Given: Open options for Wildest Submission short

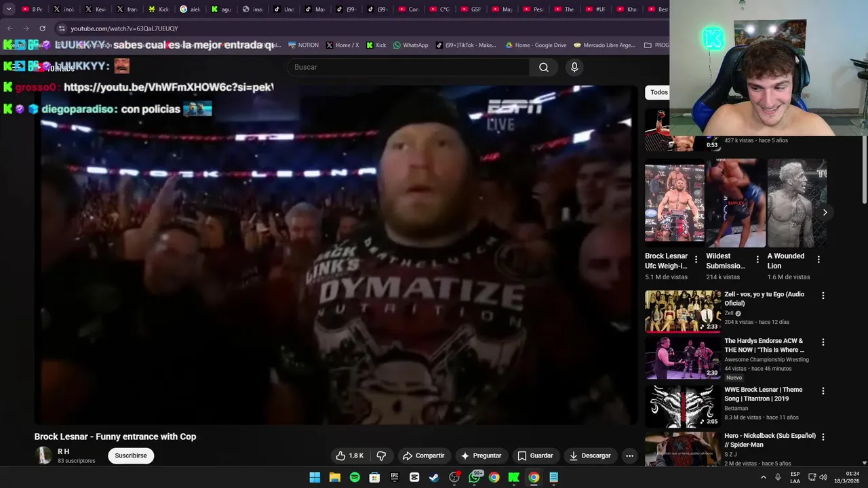Looking at the screenshot, I should pyautogui.click(x=757, y=260).
